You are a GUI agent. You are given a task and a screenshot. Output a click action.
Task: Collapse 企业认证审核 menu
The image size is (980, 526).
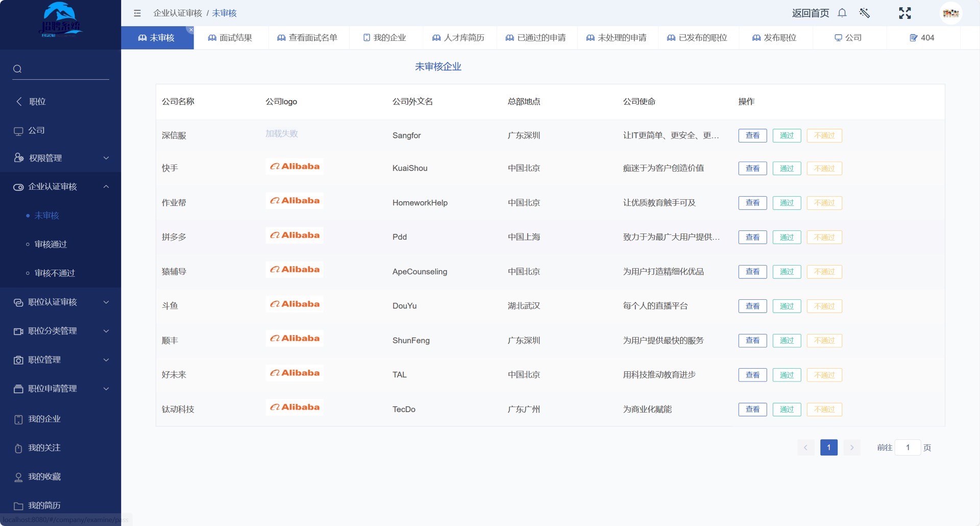pos(60,187)
